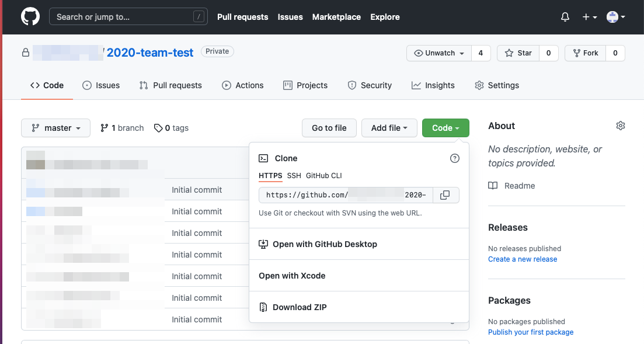Switch to the Pull requests repository tab
This screenshot has height=344, width=644.
click(x=170, y=85)
